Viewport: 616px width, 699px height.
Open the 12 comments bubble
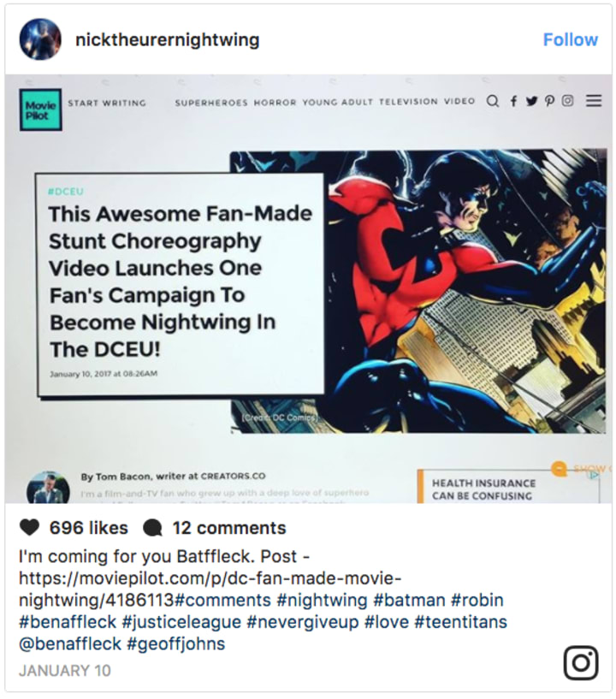(x=152, y=529)
